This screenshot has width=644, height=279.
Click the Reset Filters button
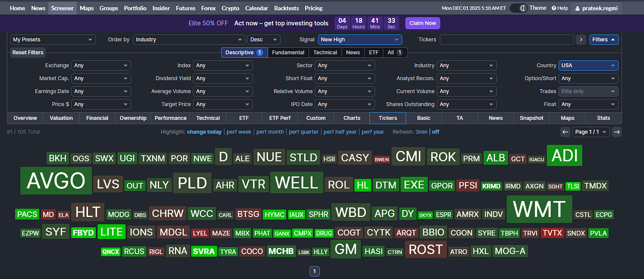point(28,52)
